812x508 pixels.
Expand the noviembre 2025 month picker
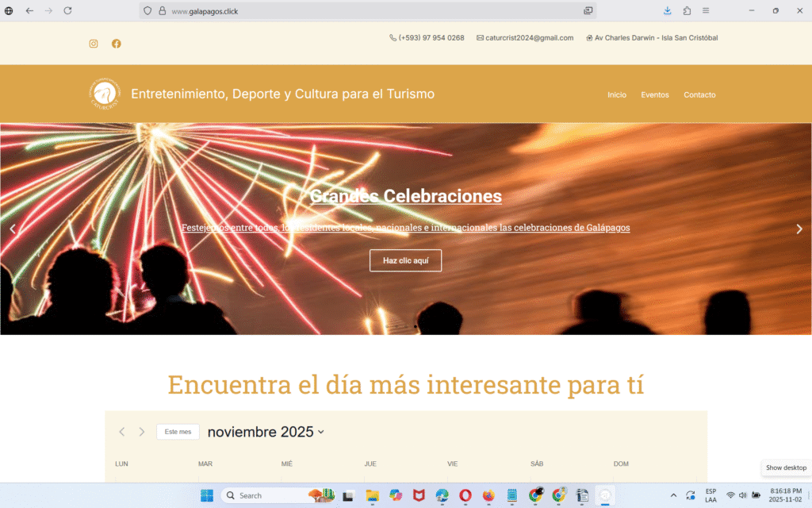tap(266, 432)
